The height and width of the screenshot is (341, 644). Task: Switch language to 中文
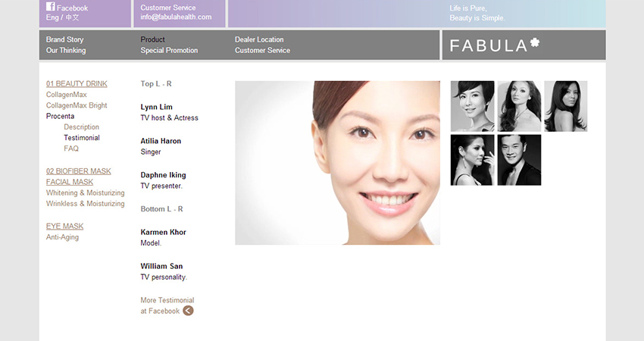pyautogui.click(x=72, y=17)
